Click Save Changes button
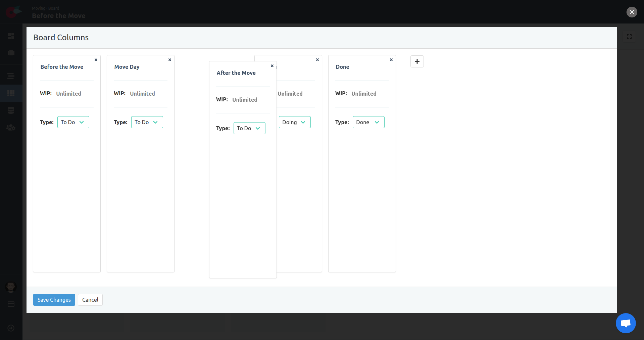The height and width of the screenshot is (340, 644). pyautogui.click(x=54, y=300)
